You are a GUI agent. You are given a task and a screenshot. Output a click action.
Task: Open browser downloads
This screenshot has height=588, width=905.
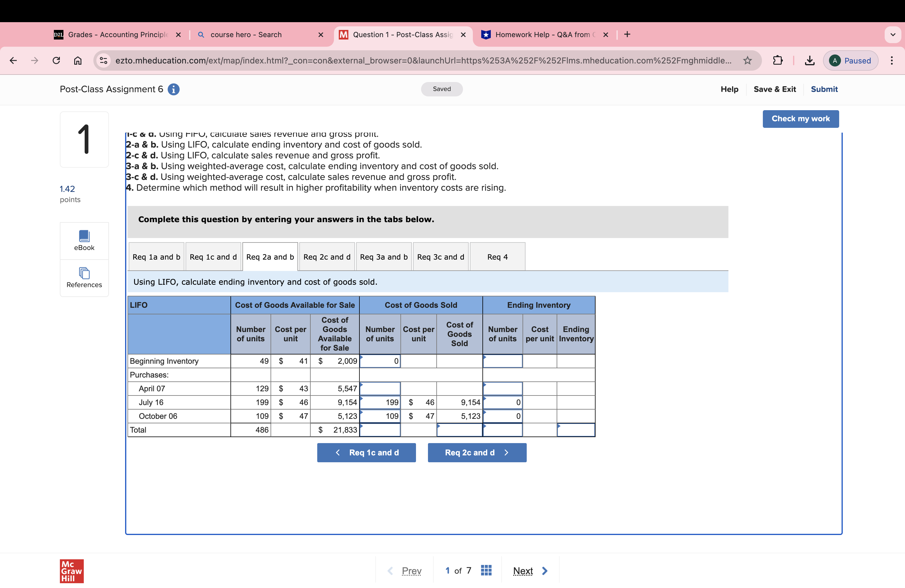pos(809,60)
